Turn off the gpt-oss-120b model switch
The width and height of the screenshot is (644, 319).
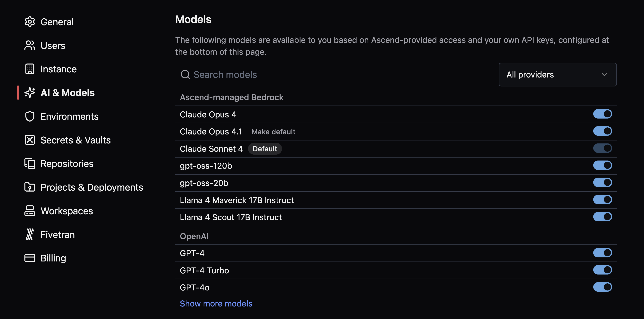pos(602,165)
